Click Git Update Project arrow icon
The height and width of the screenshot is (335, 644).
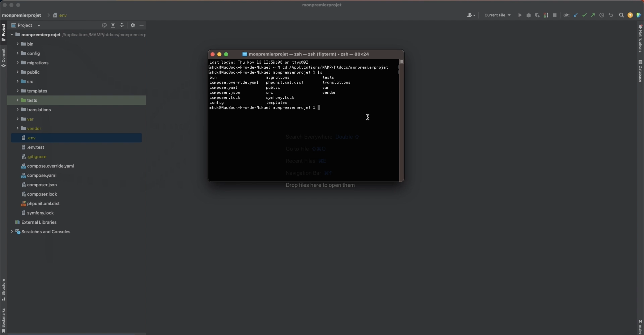tap(575, 15)
